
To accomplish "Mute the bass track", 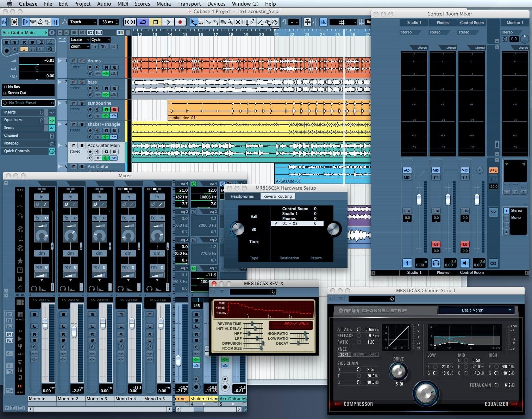I will click(x=74, y=82).
